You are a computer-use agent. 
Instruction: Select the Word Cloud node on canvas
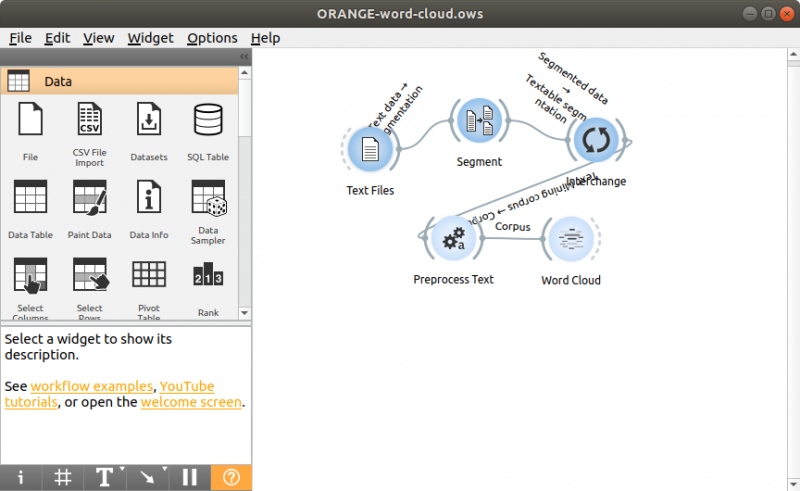coord(570,240)
